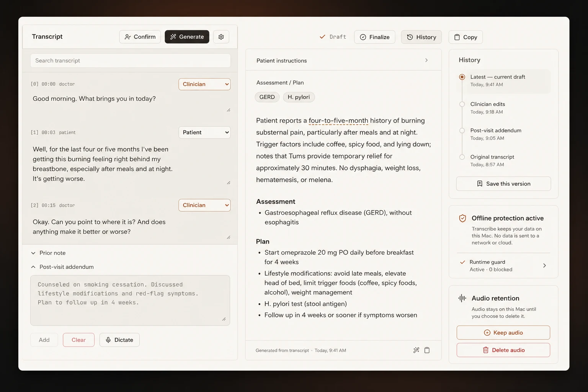The width and height of the screenshot is (588, 392).
Task: Click the Draft status checkmark
Action: click(322, 37)
